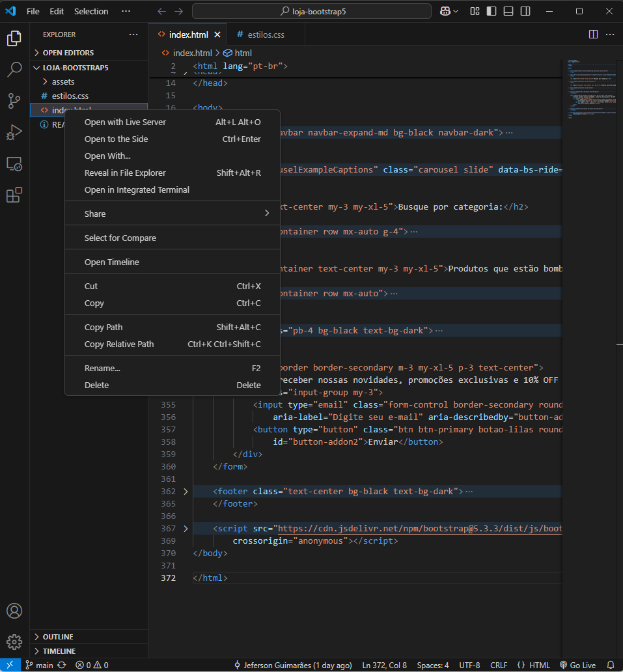Open the Manage gear settings icon
This screenshot has width=623, height=672.
14,642
